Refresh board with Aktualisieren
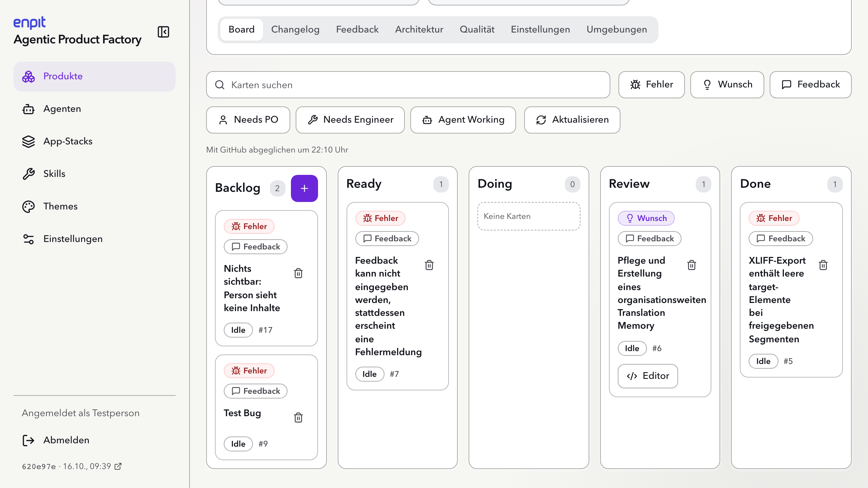The width and height of the screenshot is (868, 488). (x=572, y=120)
